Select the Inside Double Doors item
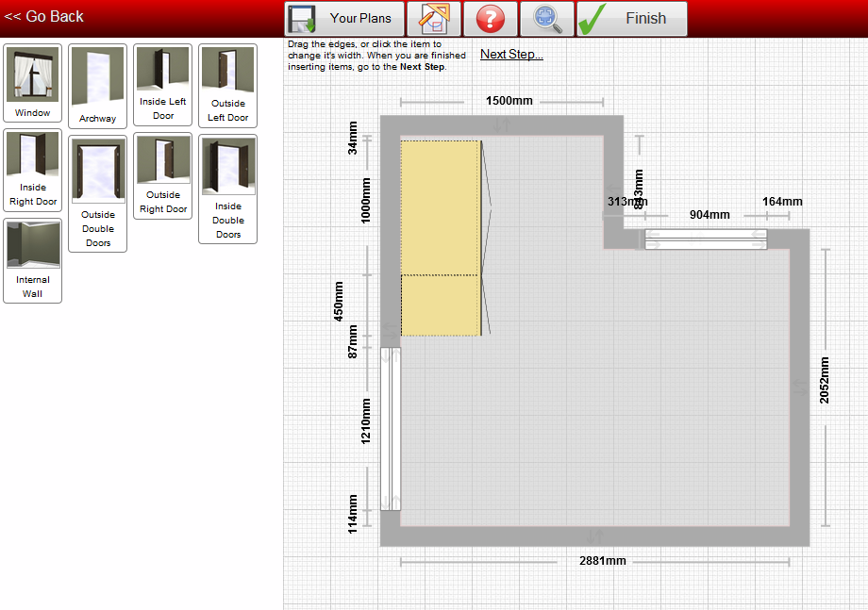The width and height of the screenshot is (868, 610). (x=227, y=190)
